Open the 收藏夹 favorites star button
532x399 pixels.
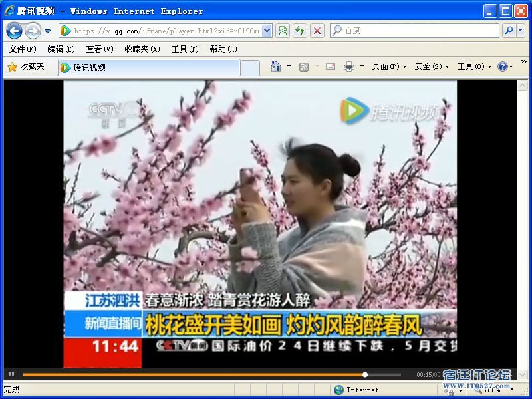[26, 66]
